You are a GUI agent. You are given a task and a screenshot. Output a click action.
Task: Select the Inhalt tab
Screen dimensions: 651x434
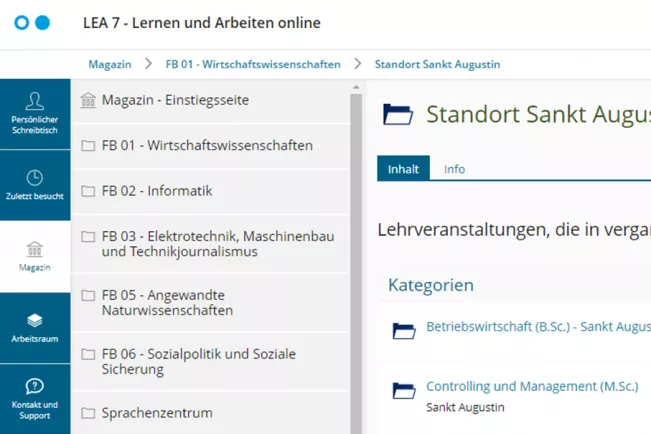(403, 169)
